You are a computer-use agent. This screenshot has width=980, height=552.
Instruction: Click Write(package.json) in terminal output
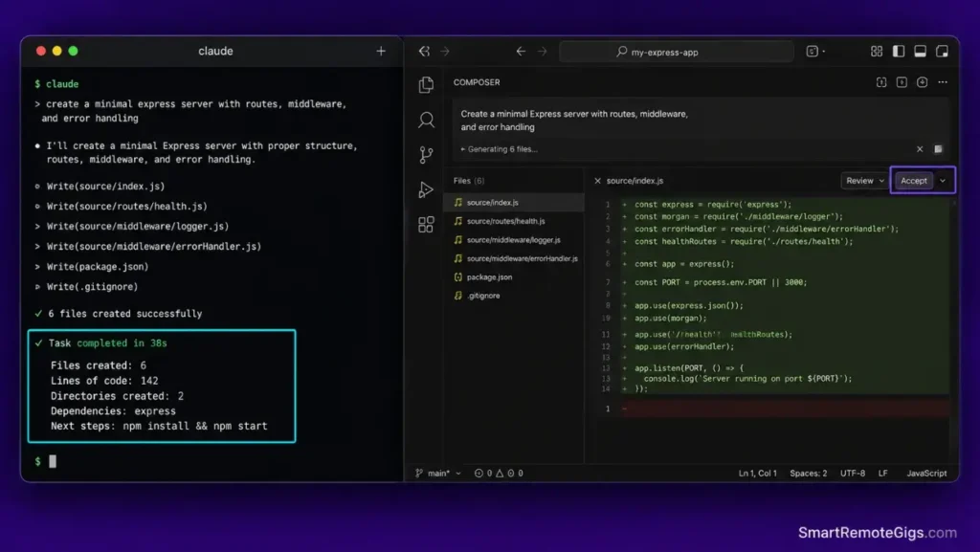[x=98, y=267]
